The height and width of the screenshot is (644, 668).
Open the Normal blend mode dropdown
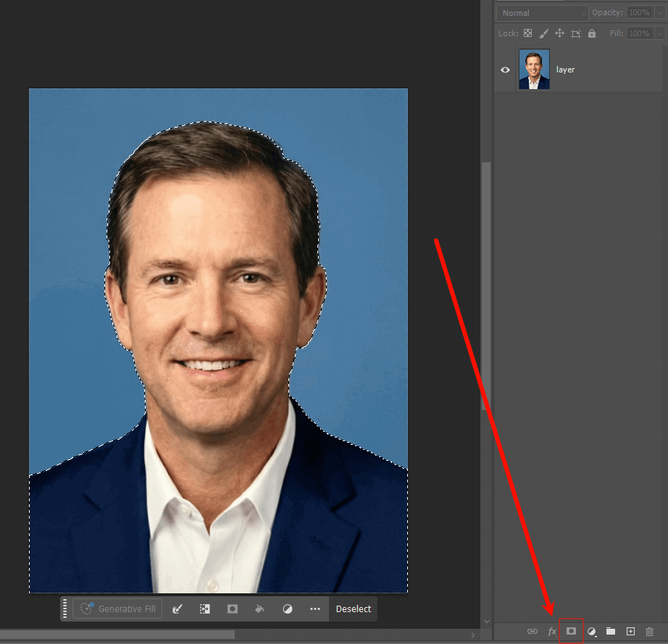[541, 12]
